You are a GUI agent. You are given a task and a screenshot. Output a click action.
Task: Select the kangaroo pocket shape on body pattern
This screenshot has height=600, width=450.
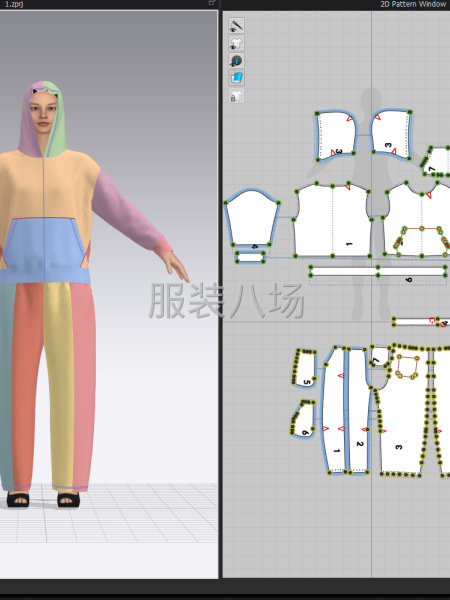(x=421, y=242)
